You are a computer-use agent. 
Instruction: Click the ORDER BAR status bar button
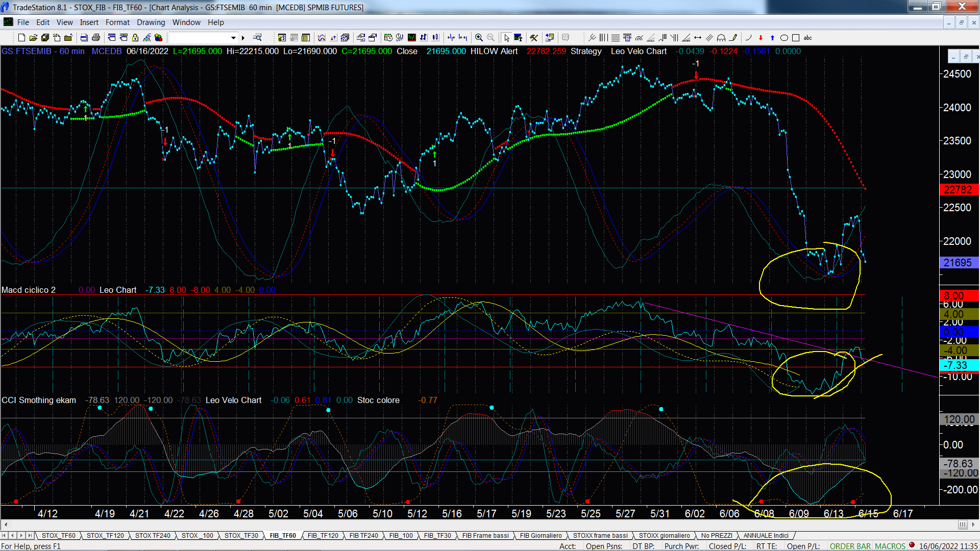[850, 546]
